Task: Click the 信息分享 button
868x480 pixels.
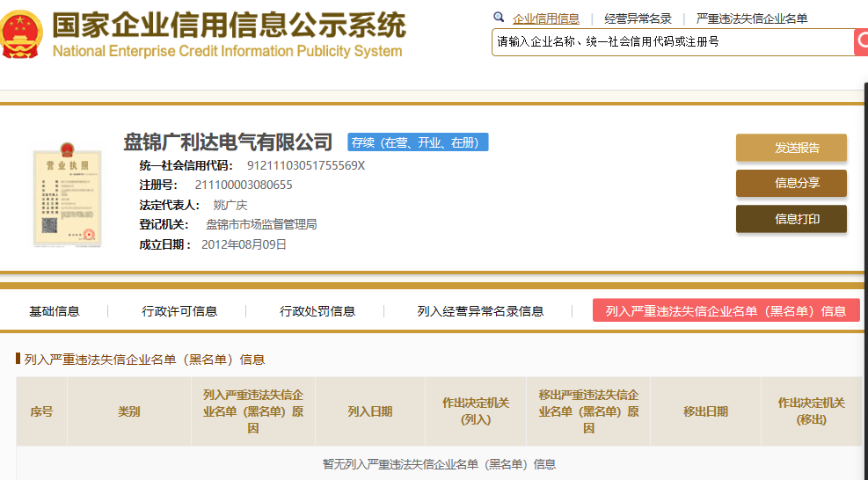Action: (x=791, y=183)
